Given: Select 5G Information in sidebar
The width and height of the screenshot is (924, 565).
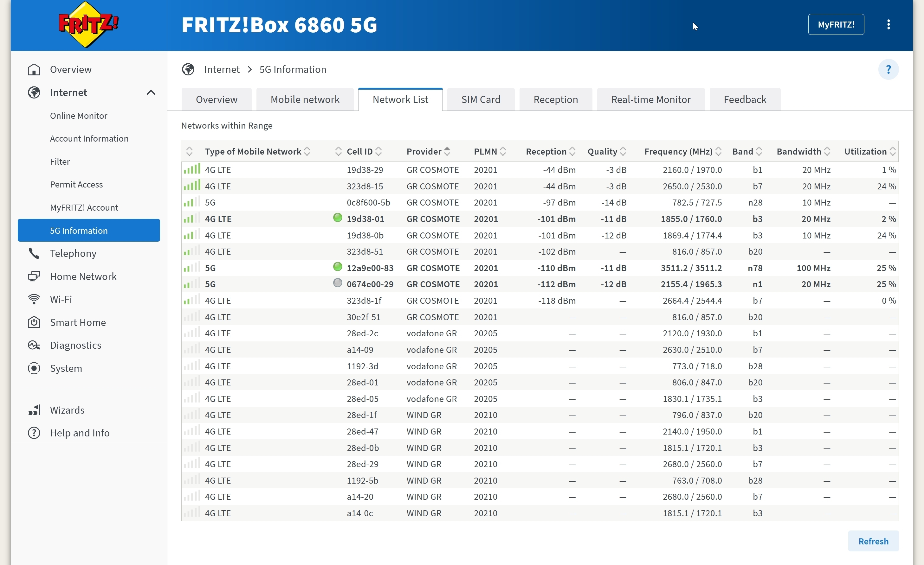Looking at the screenshot, I should point(89,231).
